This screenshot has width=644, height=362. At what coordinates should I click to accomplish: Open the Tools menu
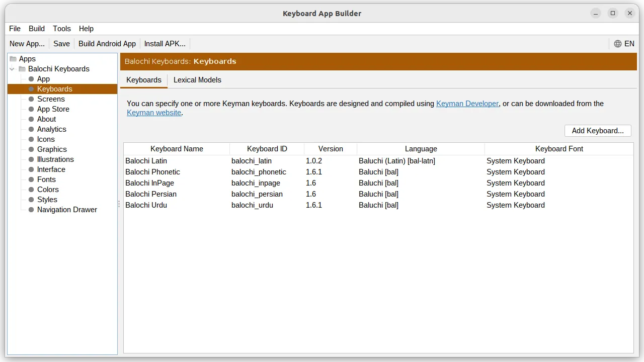click(x=62, y=29)
